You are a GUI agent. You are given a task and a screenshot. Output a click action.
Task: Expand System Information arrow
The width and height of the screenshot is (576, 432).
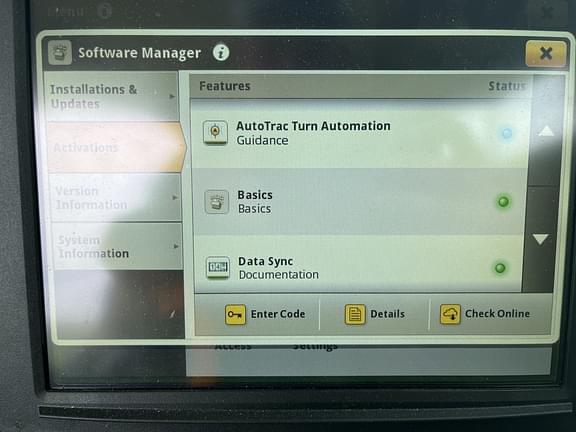pos(176,246)
